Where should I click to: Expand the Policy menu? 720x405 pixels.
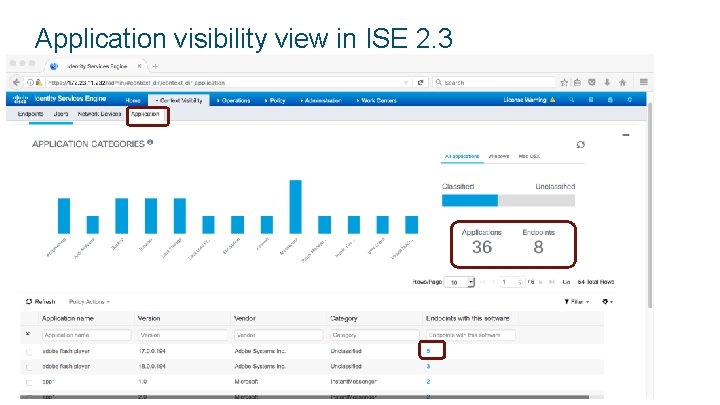pos(275,100)
